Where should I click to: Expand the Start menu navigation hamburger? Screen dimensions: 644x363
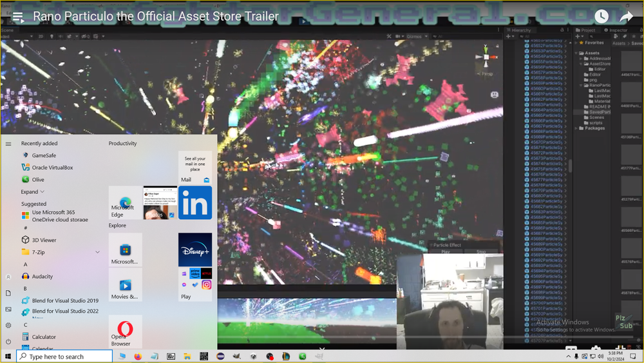coord(8,144)
